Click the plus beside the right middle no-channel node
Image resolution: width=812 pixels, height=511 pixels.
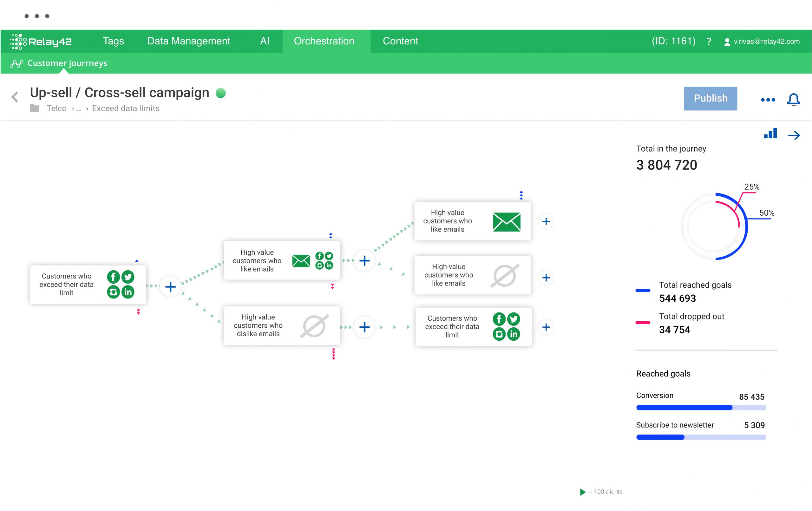(546, 278)
